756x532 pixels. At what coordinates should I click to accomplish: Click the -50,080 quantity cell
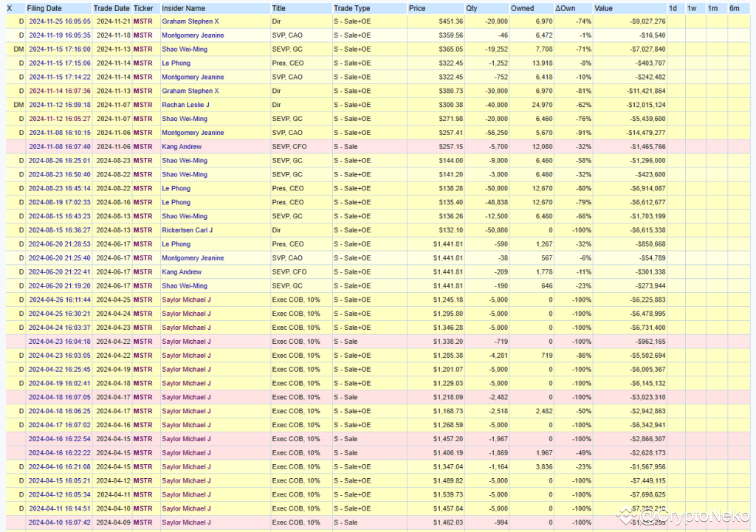coord(496,230)
